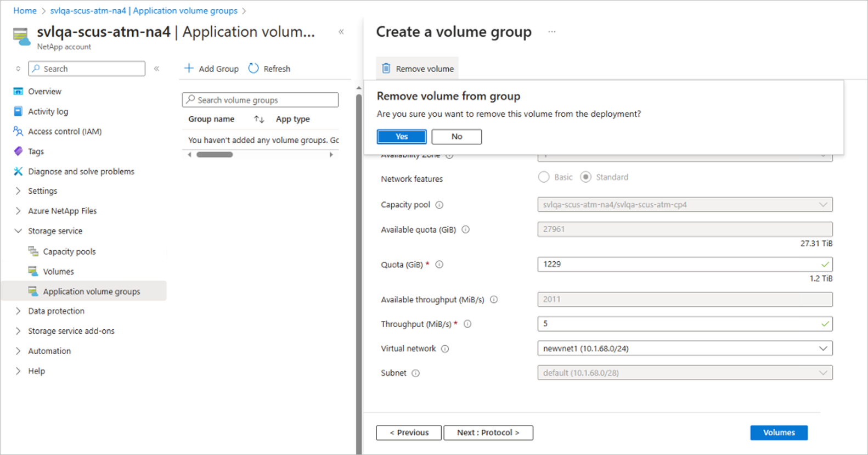The image size is (868, 455).
Task: Open Capacity pools page
Action: pos(70,251)
